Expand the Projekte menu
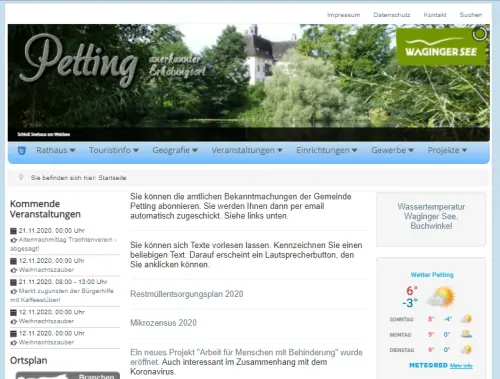 447,150
